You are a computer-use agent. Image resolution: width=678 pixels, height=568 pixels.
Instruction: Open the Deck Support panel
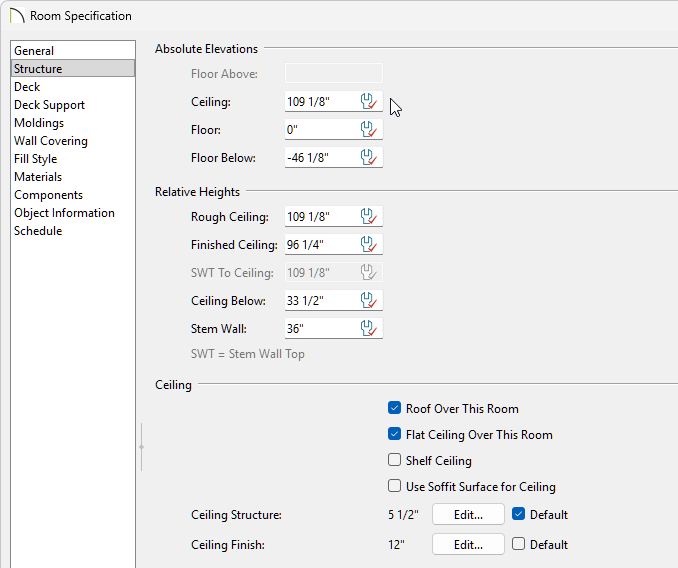click(x=73, y=105)
